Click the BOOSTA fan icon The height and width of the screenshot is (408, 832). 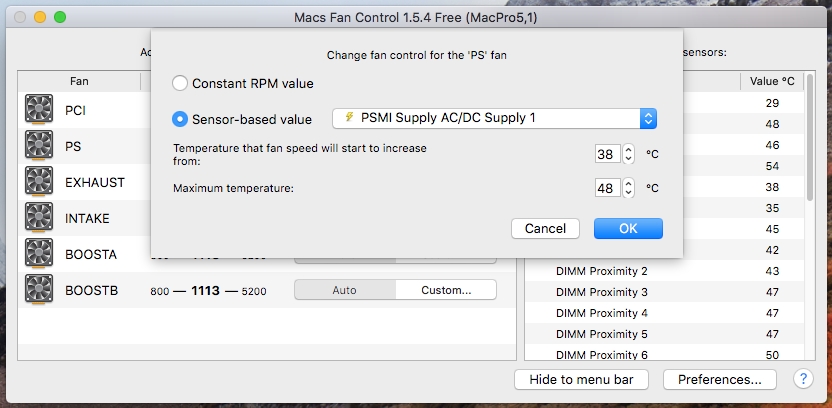click(x=39, y=254)
